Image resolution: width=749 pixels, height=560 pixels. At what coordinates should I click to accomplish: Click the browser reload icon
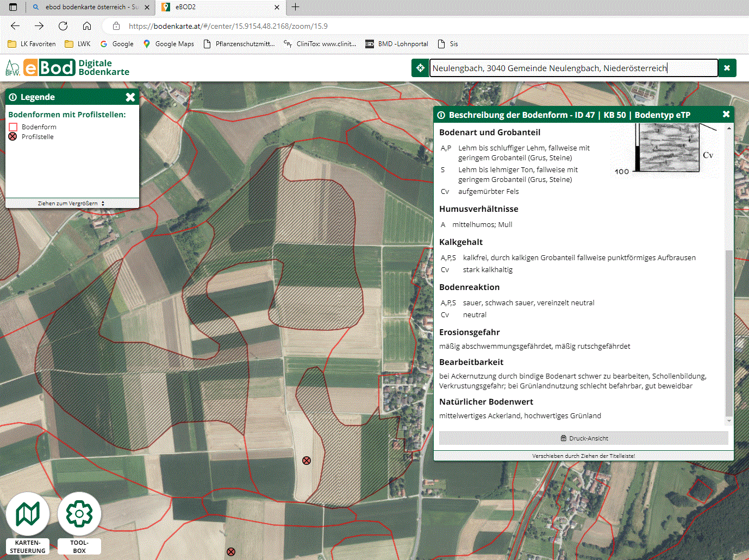point(63,26)
